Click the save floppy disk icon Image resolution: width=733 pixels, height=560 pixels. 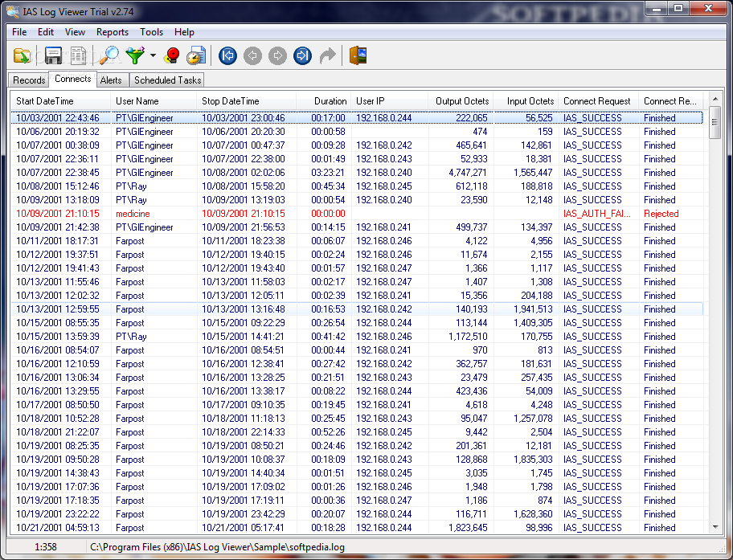pos(53,55)
